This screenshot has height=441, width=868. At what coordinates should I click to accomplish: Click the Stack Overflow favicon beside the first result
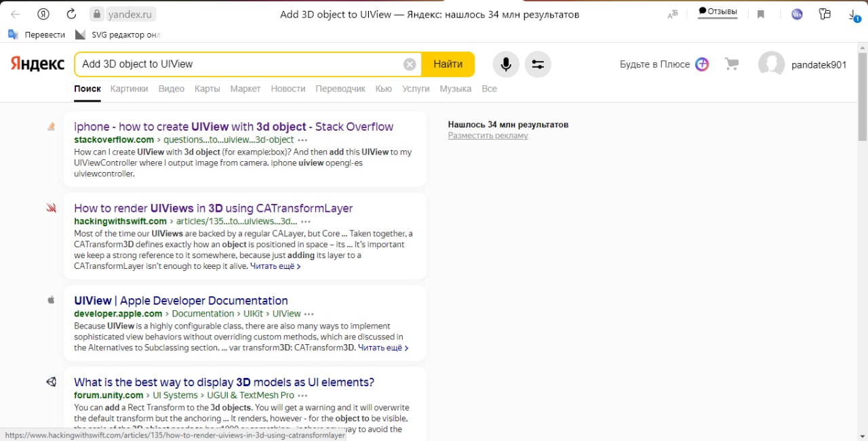click(51, 127)
